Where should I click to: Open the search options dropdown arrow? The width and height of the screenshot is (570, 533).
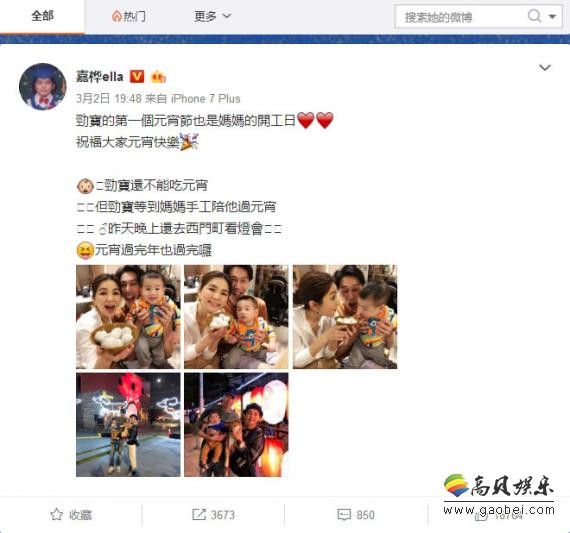click(553, 16)
